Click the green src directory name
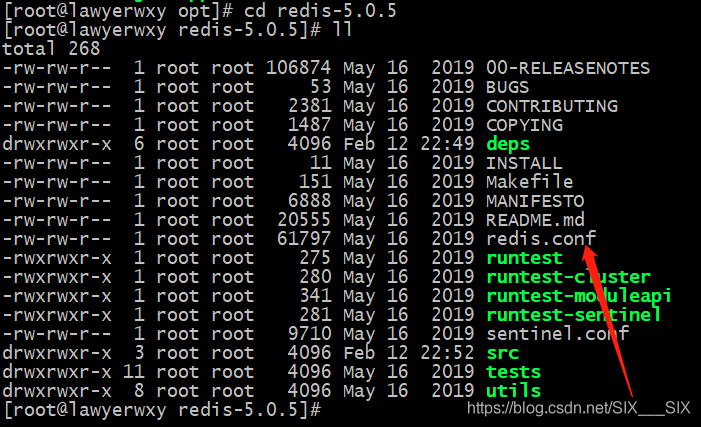This screenshot has height=427, width=701. [x=503, y=353]
